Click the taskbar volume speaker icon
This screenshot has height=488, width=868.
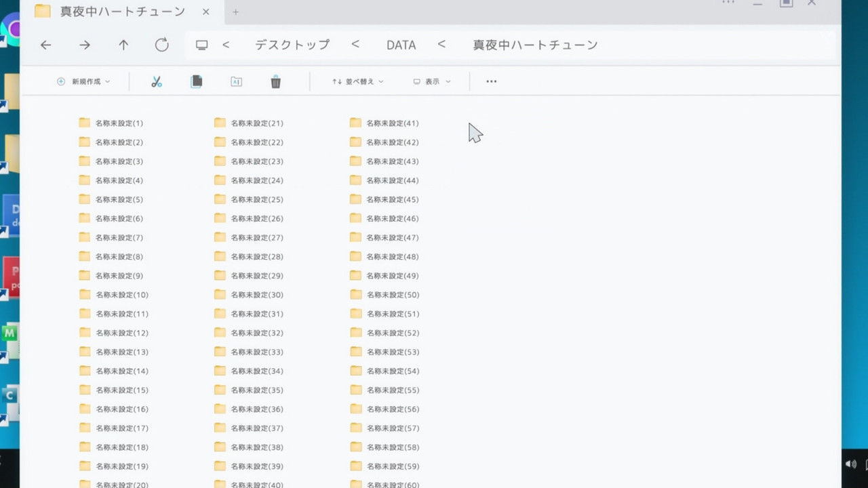click(x=850, y=464)
